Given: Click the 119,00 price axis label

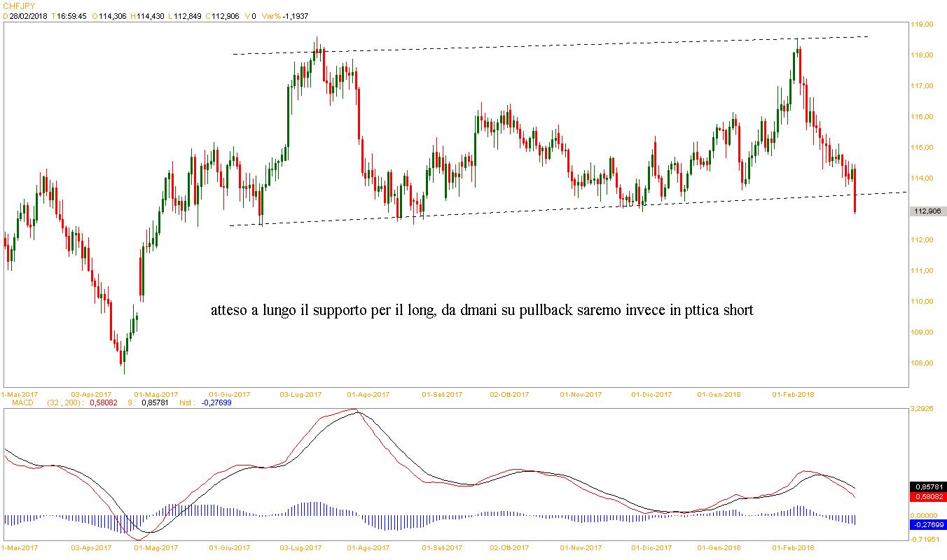Looking at the screenshot, I should pos(922,24).
